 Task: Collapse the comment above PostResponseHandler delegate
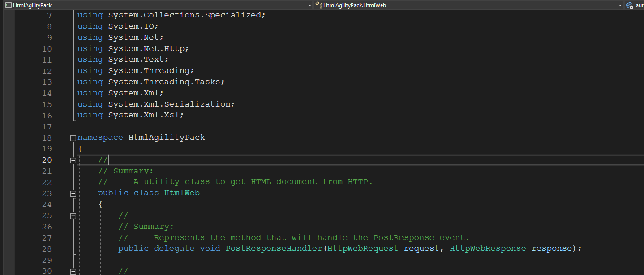73,216
